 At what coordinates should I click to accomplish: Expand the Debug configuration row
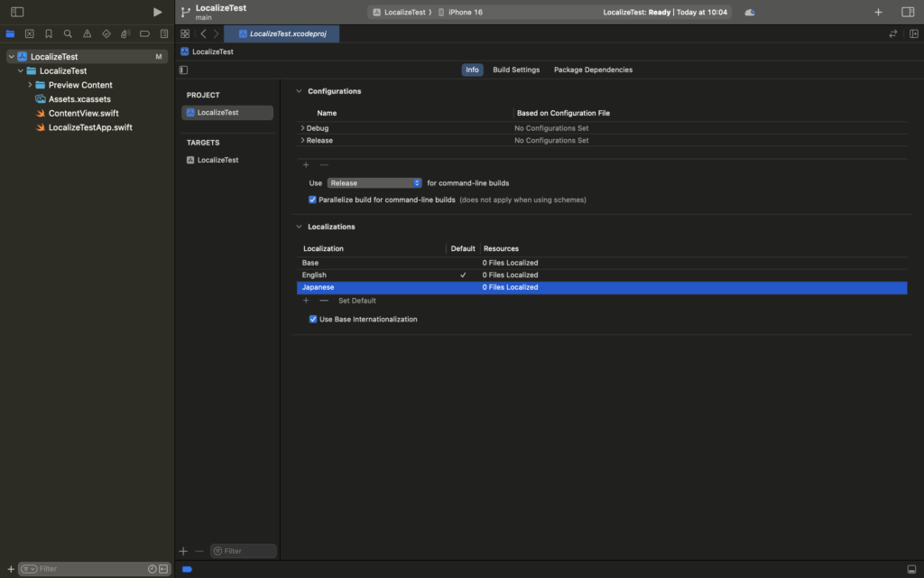pos(302,128)
